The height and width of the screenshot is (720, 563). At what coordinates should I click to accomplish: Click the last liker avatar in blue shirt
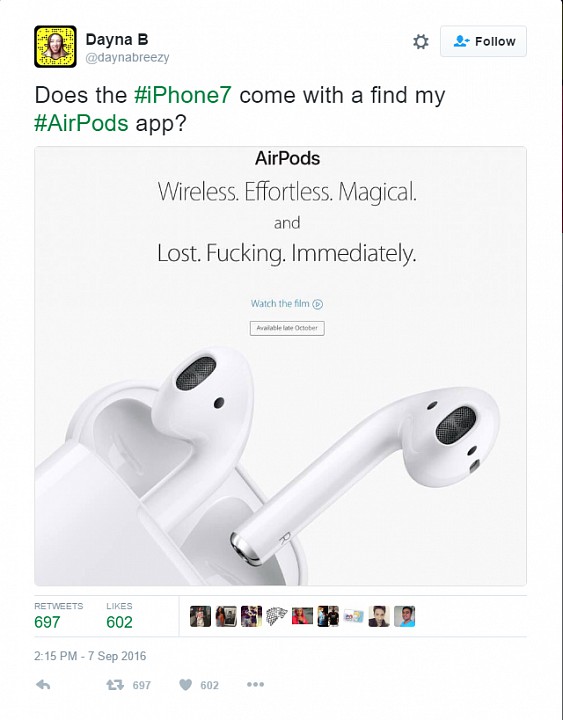(x=405, y=616)
